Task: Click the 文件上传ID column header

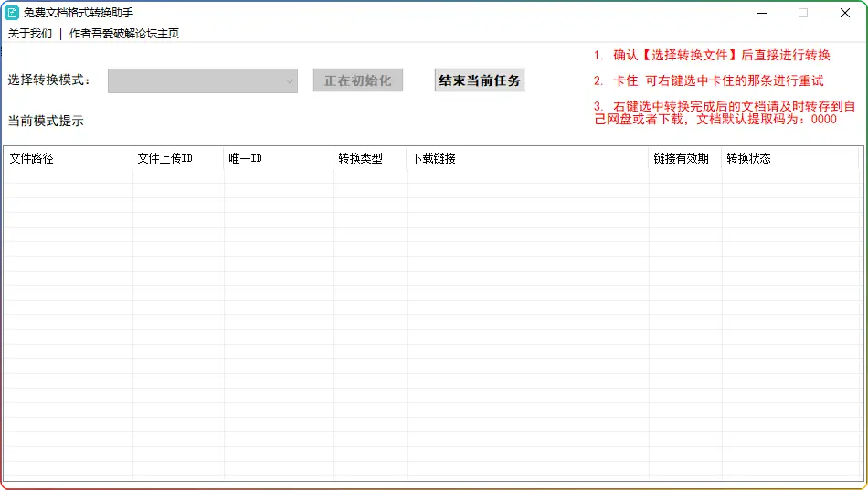Action: [178, 158]
